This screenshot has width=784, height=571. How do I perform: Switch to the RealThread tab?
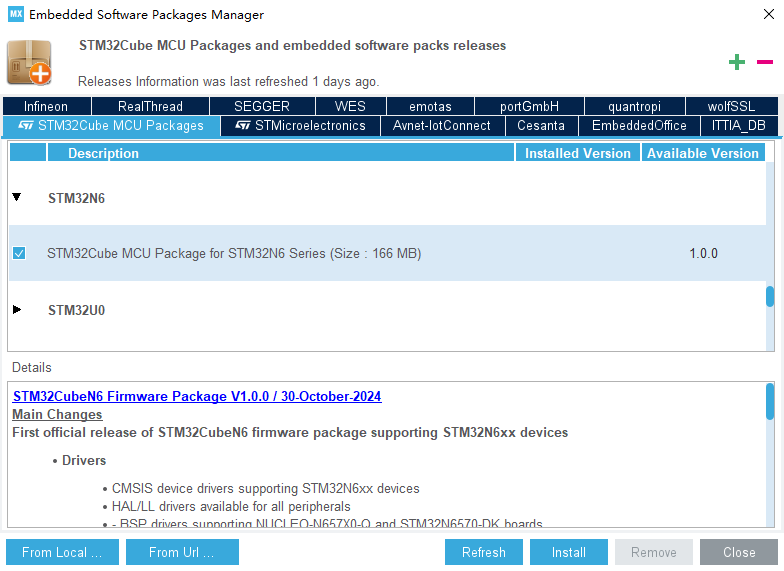pyautogui.click(x=150, y=106)
